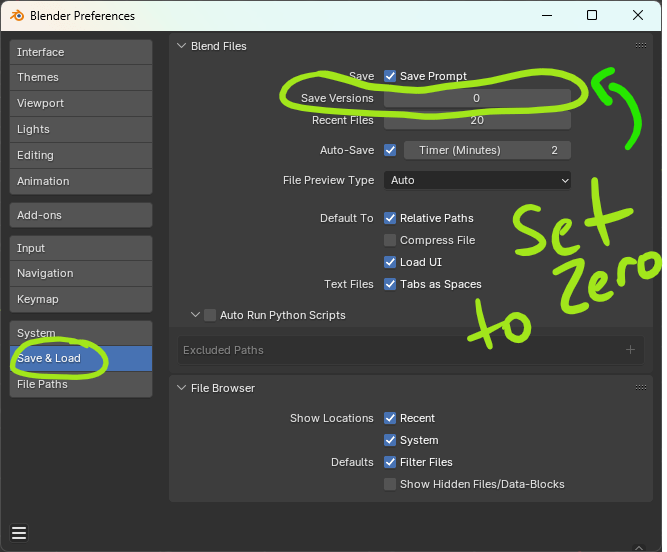
Task: Close the Blender Preferences window
Action: tap(638, 15)
